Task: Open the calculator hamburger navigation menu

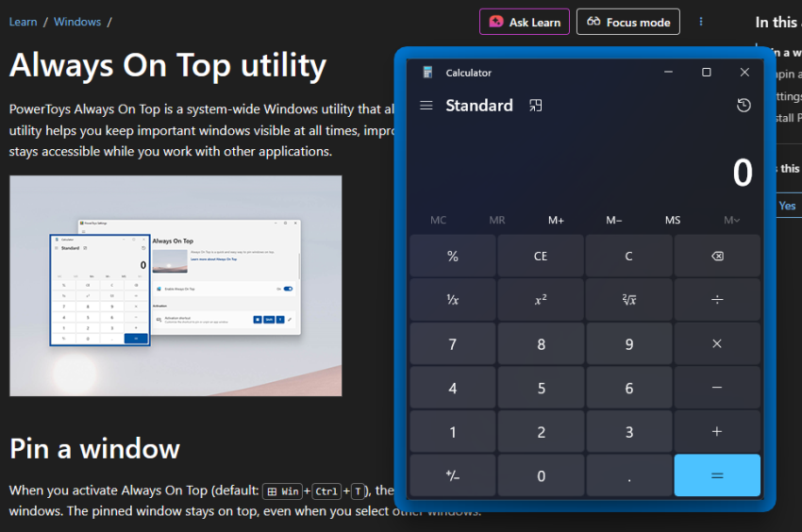Action: click(x=426, y=106)
